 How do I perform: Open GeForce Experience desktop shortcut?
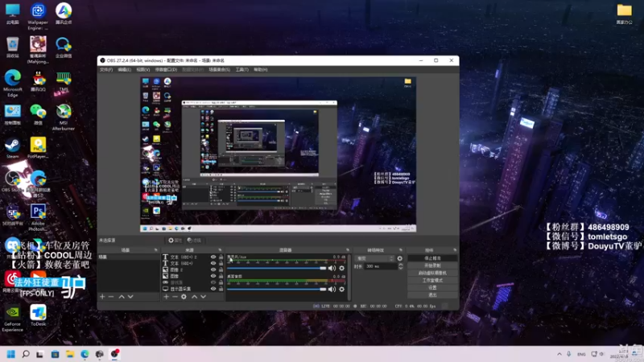pos(12,319)
